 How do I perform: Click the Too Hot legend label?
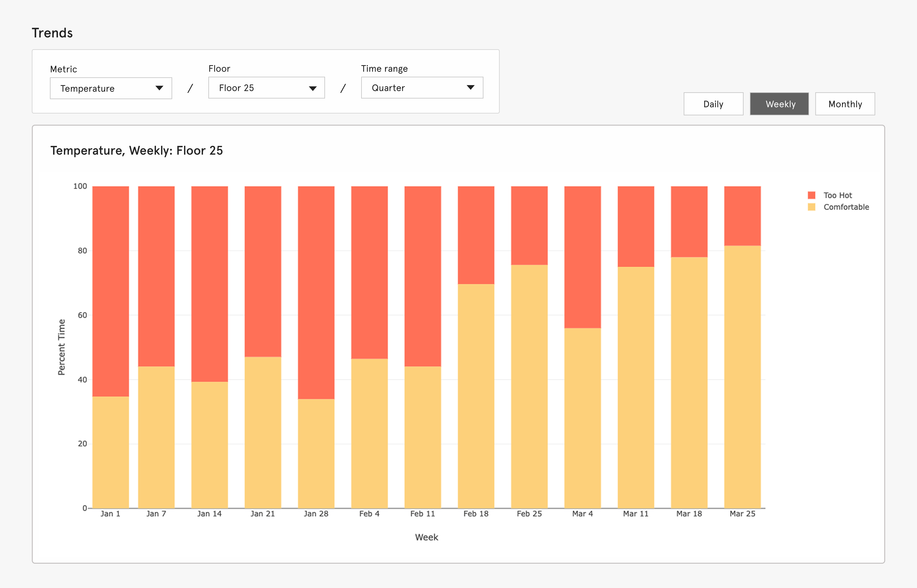[x=838, y=195]
